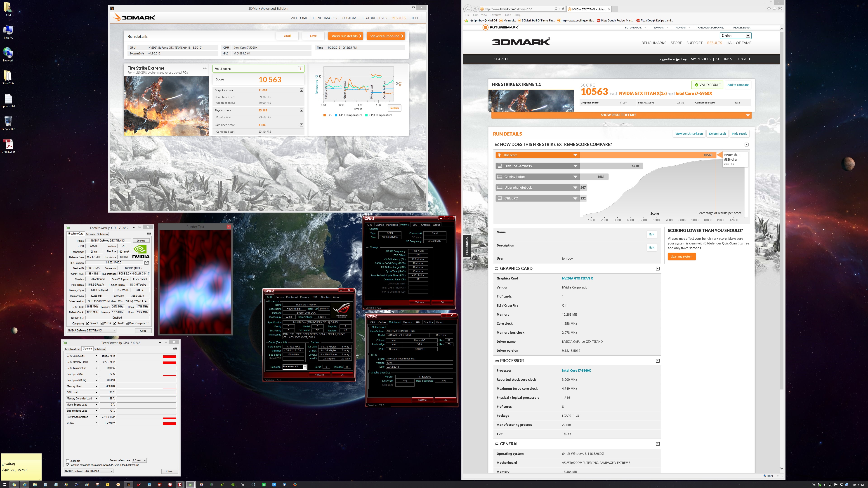Toggle CUDA checkbox in GPU-Z
Viewport: 868px width, 488px height.
pyautogui.click(x=102, y=323)
